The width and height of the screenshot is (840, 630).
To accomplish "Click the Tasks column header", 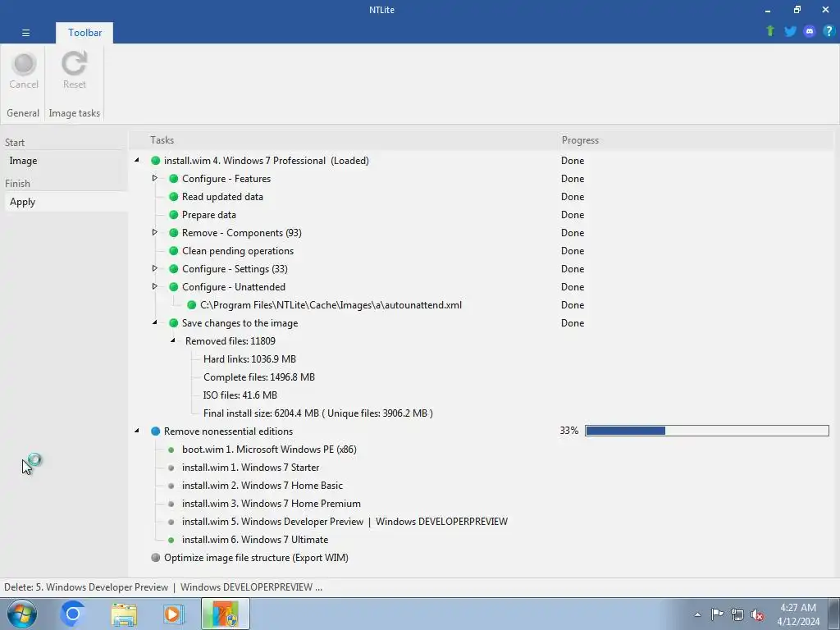I will (162, 140).
